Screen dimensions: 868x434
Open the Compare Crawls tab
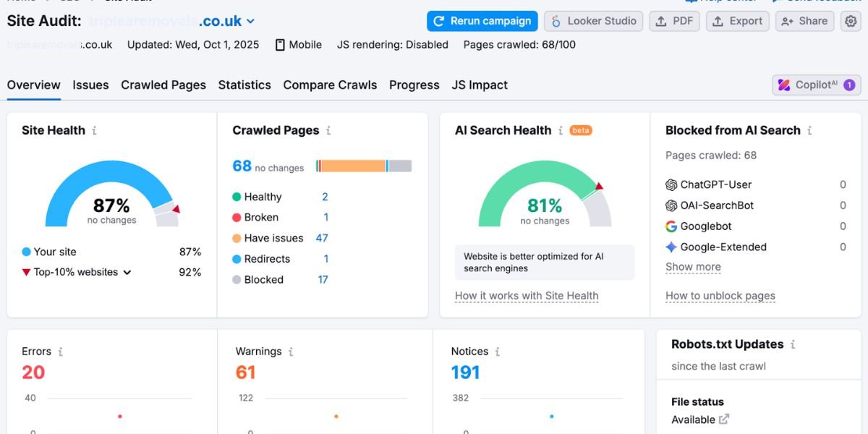pyautogui.click(x=330, y=85)
